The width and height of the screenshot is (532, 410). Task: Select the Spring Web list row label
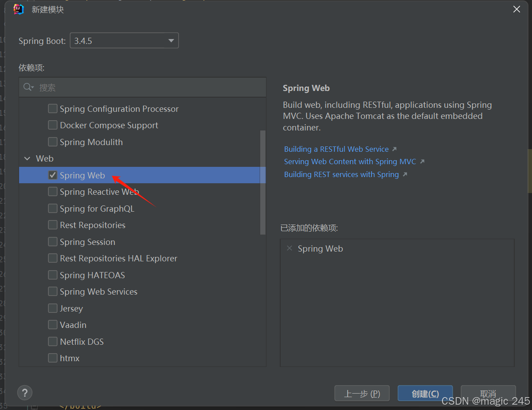pos(82,175)
